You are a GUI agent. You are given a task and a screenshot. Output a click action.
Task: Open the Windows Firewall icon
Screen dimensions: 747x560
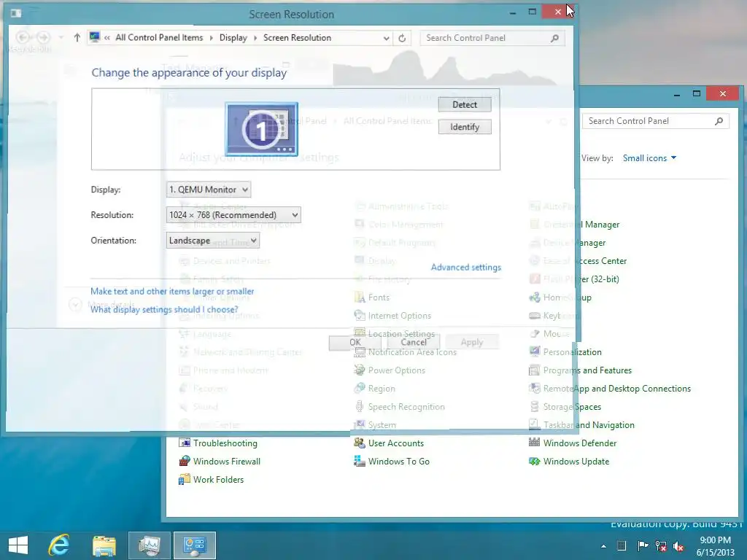click(185, 461)
